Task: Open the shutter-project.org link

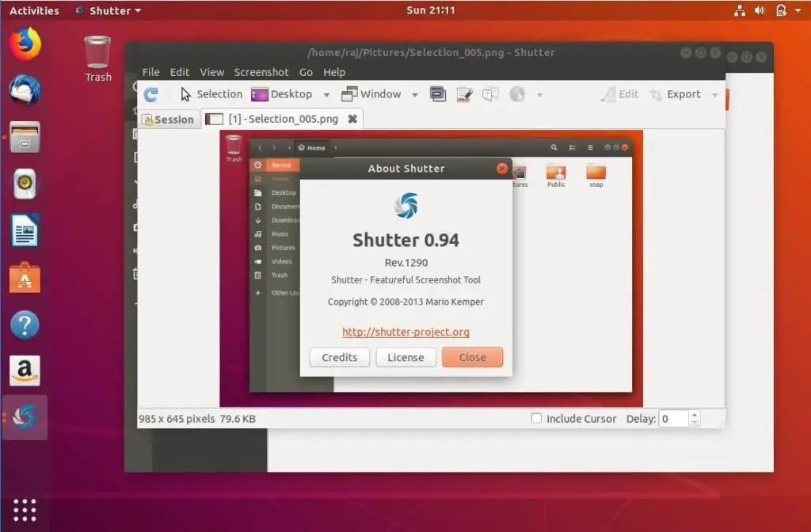Action: [405, 332]
